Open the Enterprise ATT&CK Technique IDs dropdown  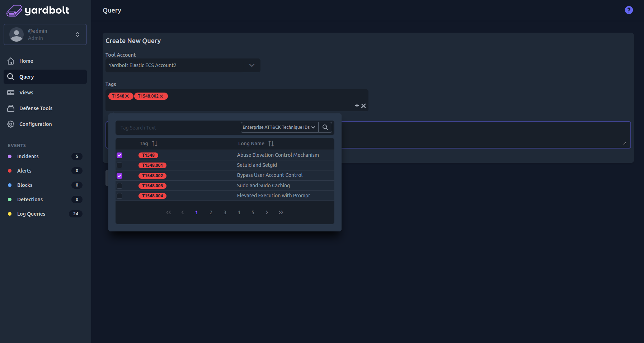[x=279, y=127]
